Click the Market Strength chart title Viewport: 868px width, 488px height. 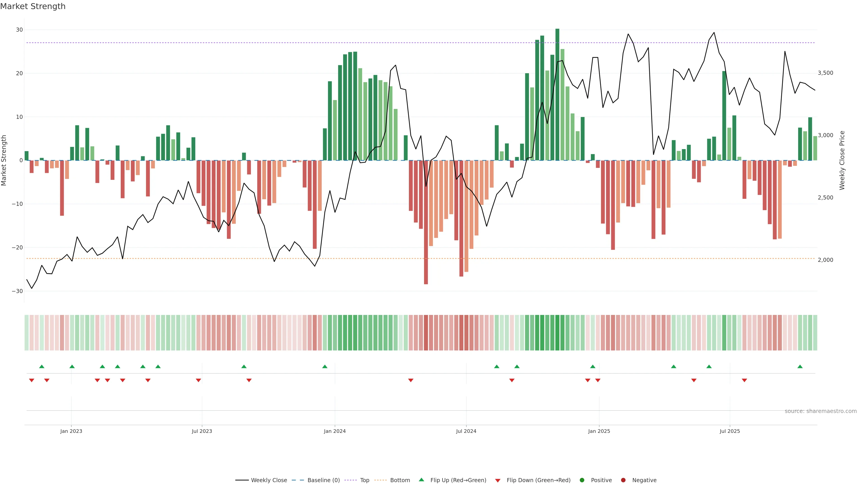(x=33, y=6)
